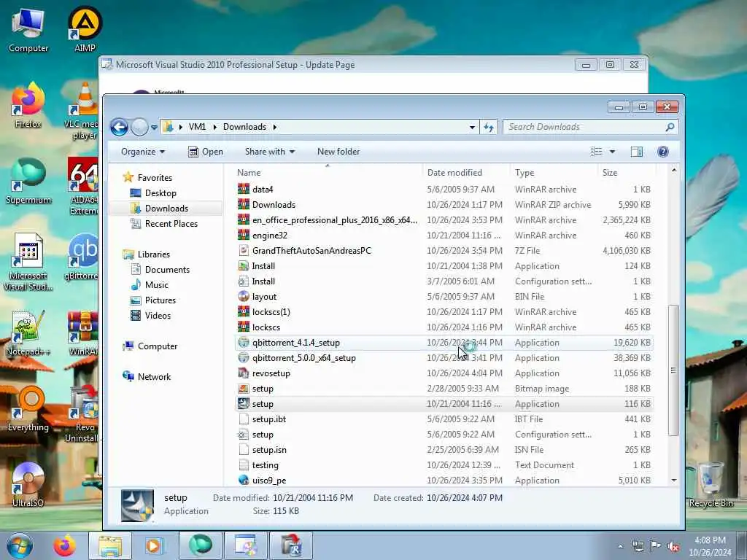Launch UltraISO from the desktop
Viewport: 747px width, 560px height.
[x=28, y=485]
